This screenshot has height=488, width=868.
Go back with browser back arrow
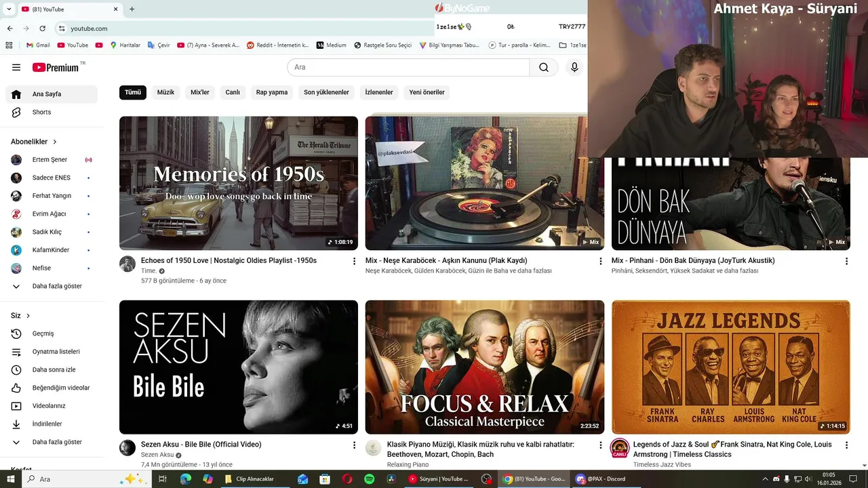10,28
